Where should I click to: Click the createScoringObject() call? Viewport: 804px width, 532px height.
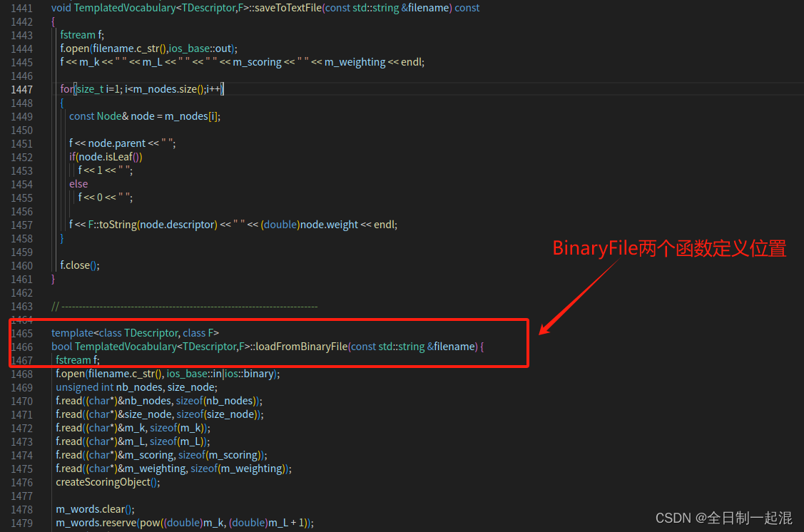pyautogui.click(x=108, y=482)
